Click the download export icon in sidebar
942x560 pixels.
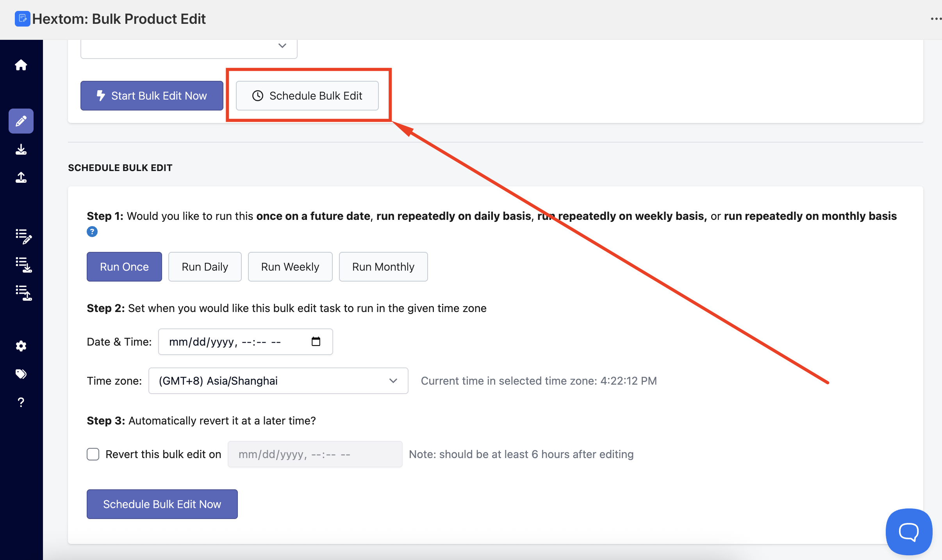pos(21,150)
